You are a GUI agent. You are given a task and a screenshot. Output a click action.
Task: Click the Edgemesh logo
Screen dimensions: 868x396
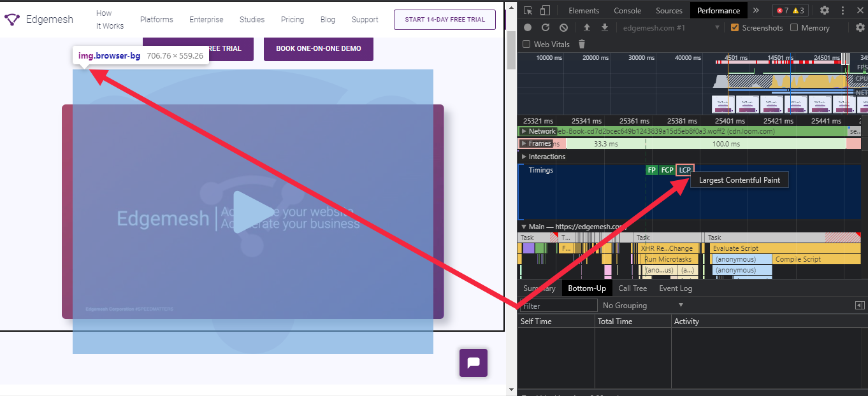click(40, 19)
